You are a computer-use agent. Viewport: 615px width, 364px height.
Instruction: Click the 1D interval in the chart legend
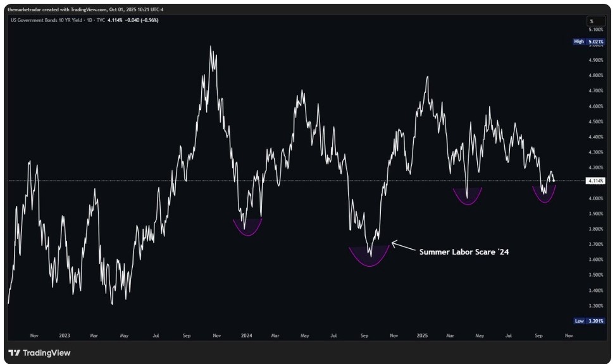point(89,20)
